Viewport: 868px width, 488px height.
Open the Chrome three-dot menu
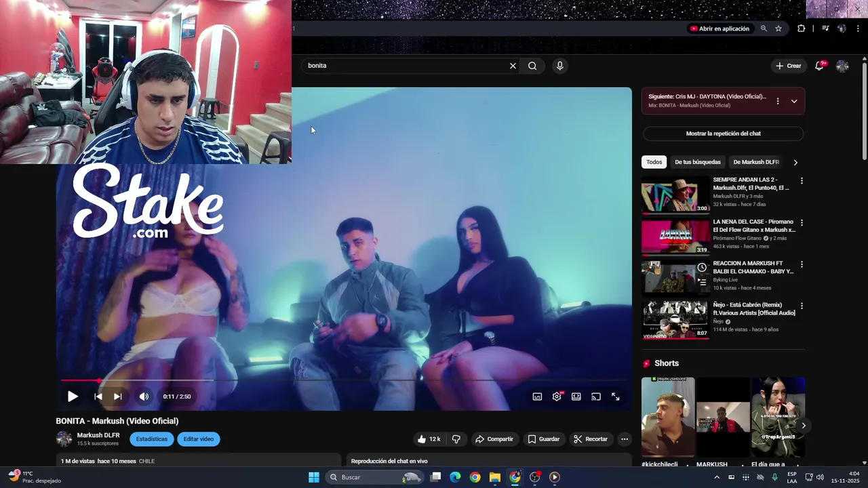[x=858, y=28]
